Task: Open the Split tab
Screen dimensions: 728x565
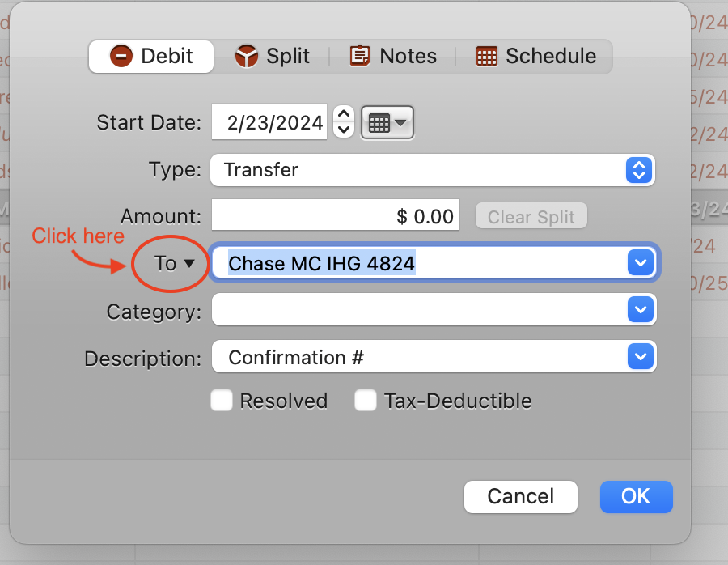Action: 272,56
